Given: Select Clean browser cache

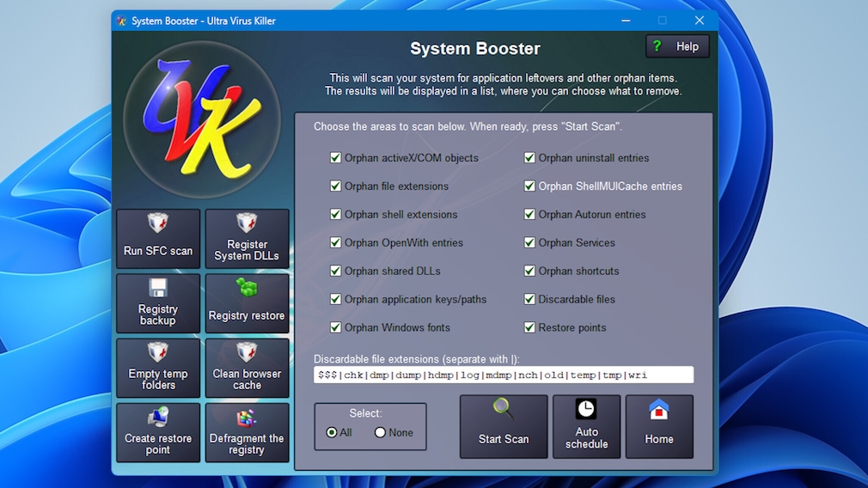Looking at the screenshot, I should [x=247, y=368].
